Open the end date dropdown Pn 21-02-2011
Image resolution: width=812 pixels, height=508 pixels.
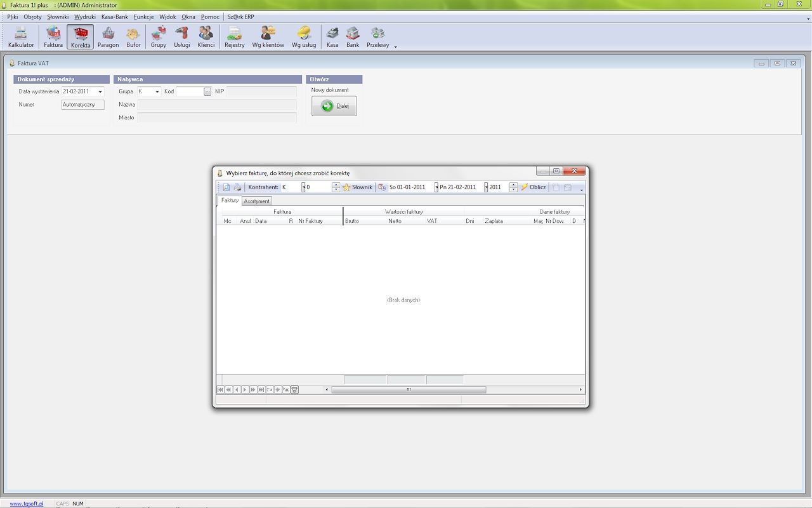click(x=486, y=187)
